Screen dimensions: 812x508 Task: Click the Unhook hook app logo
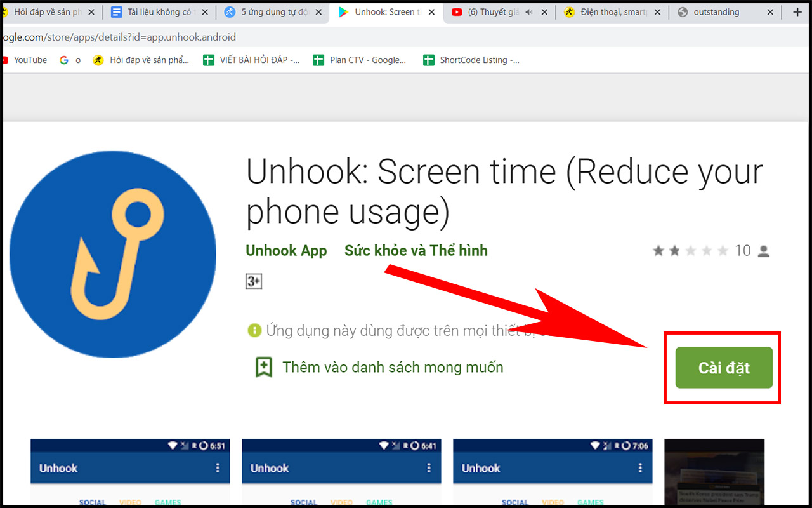pyautogui.click(x=113, y=254)
